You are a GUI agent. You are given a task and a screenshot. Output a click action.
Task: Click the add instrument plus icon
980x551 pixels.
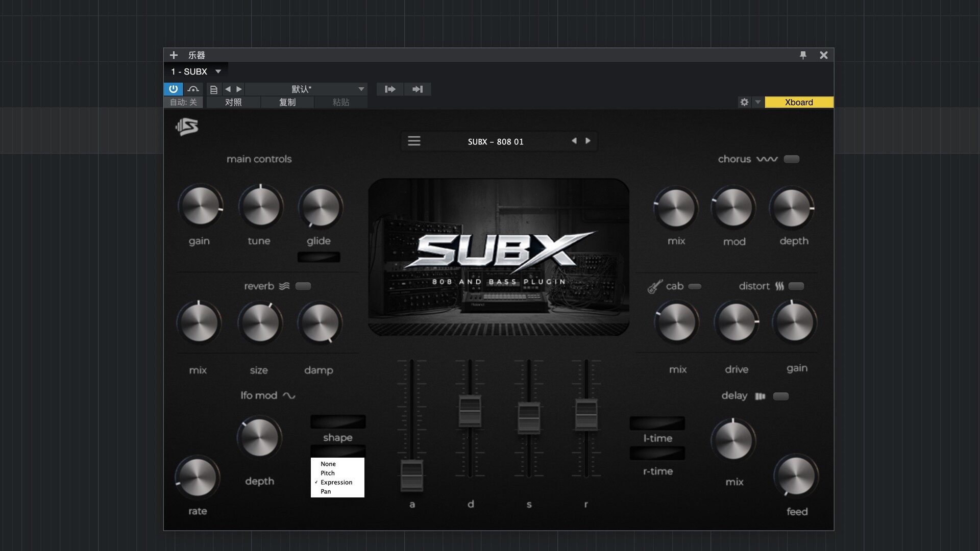[x=174, y=55]
